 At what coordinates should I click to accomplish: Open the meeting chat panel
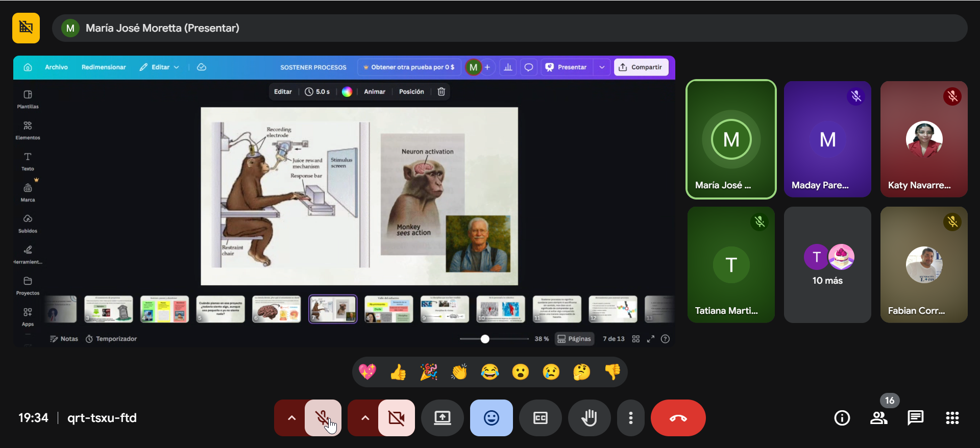pyautogui.click(x=915, y=418)
